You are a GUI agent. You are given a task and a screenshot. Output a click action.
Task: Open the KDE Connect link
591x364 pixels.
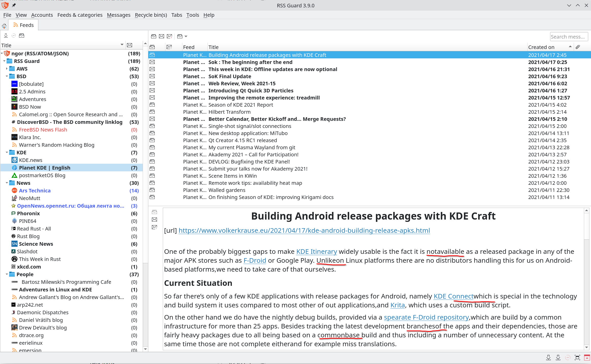point(454,296)
